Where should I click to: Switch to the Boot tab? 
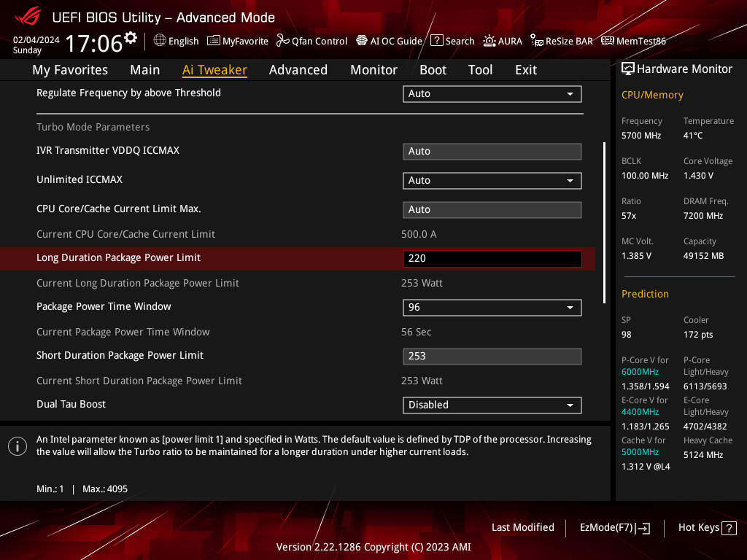pyautogui.click(x=433, y=70)
